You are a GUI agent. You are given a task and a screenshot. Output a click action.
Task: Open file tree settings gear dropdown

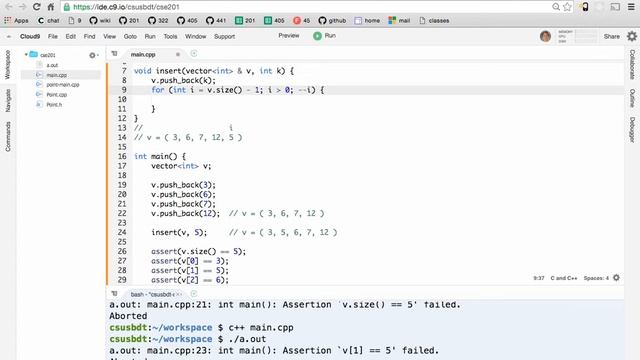(x=93, y=55)
